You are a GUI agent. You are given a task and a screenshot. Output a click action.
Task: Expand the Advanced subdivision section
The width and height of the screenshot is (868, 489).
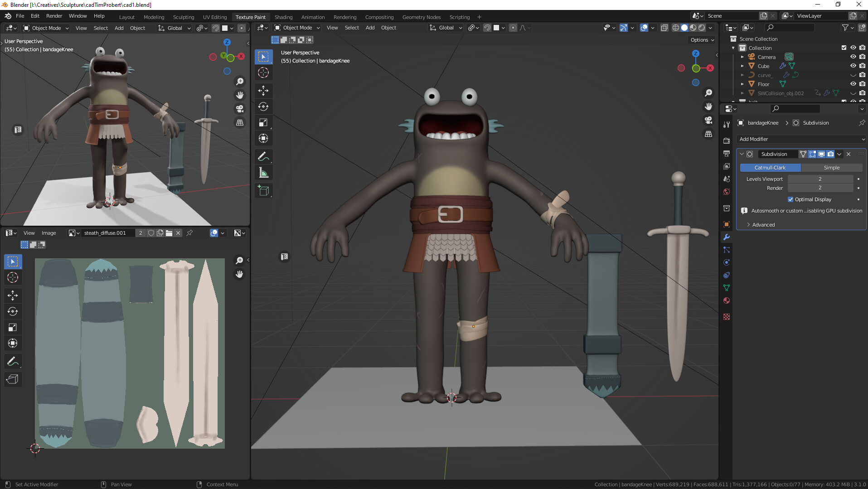[x=763, y=225]
